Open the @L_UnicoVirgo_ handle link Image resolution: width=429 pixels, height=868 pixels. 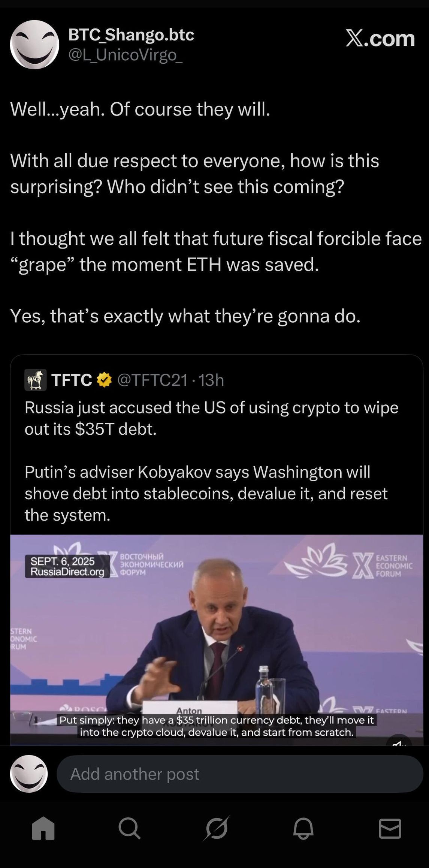click(126, 55)
